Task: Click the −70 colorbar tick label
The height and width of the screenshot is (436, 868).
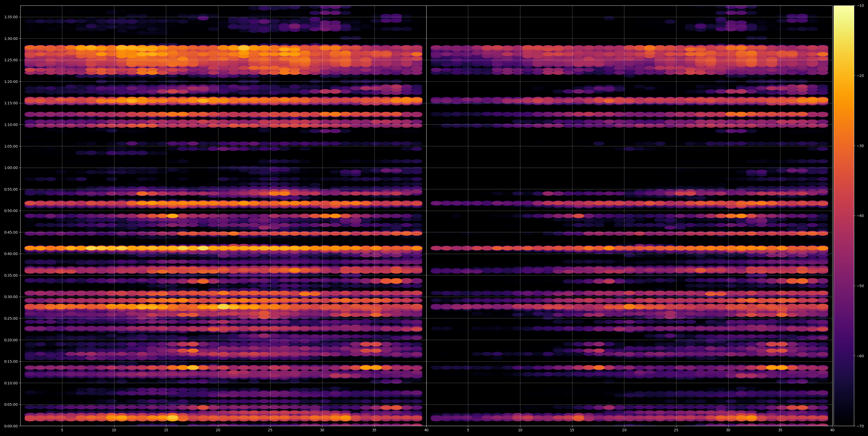Action: pyautogui.click(x=860, y=426)
